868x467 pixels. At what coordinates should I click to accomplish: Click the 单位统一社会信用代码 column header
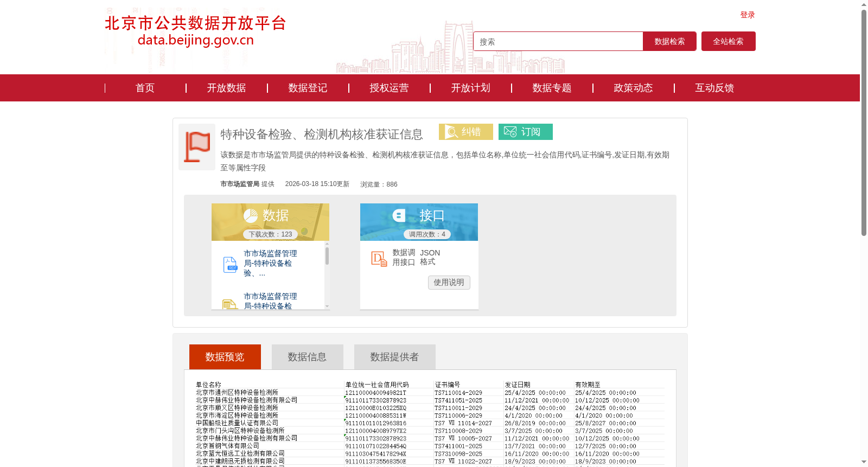click(377, 385)
